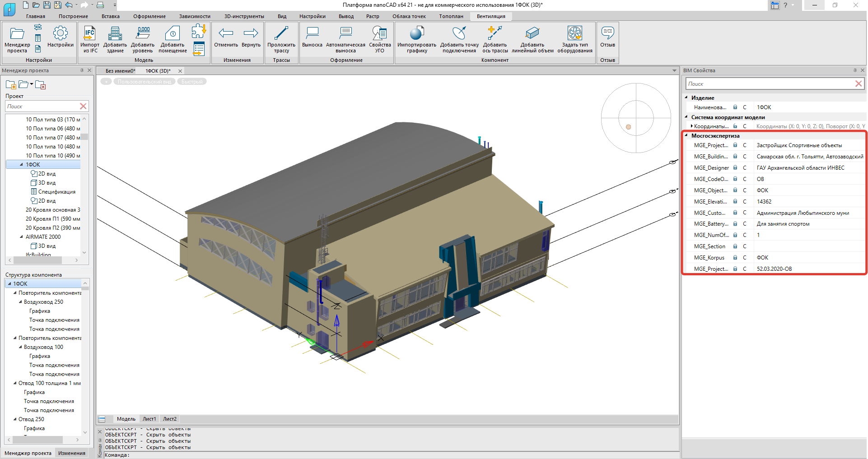Switch to the Лист1 sheet tab
The height and width of the screenshot is (459, 868).
click(x=149, y=419)
